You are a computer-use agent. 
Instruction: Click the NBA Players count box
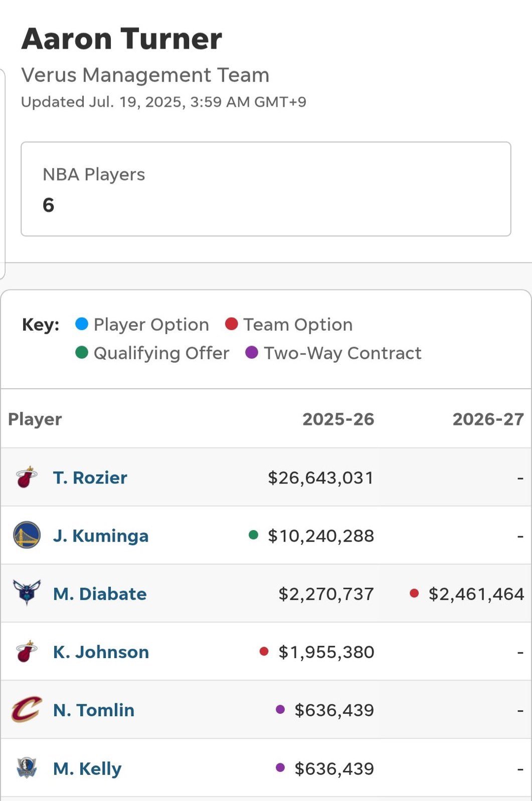point(266,189)
